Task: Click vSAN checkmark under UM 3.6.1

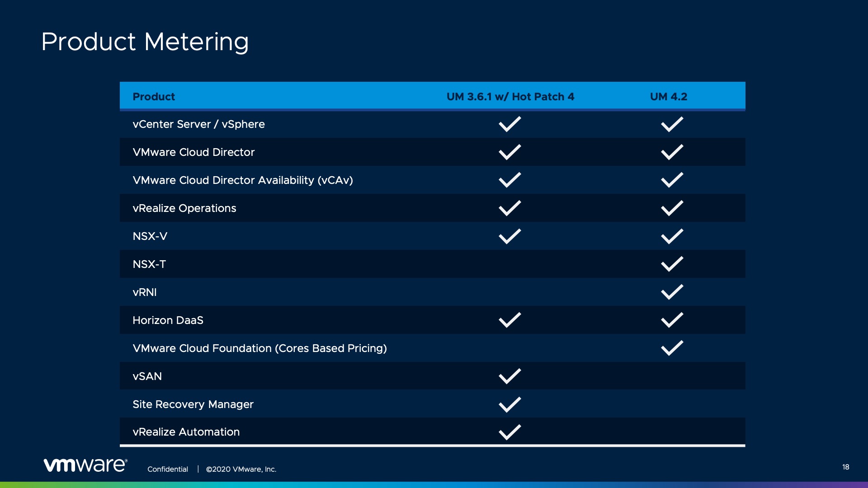Action: (x=509, y=376)
